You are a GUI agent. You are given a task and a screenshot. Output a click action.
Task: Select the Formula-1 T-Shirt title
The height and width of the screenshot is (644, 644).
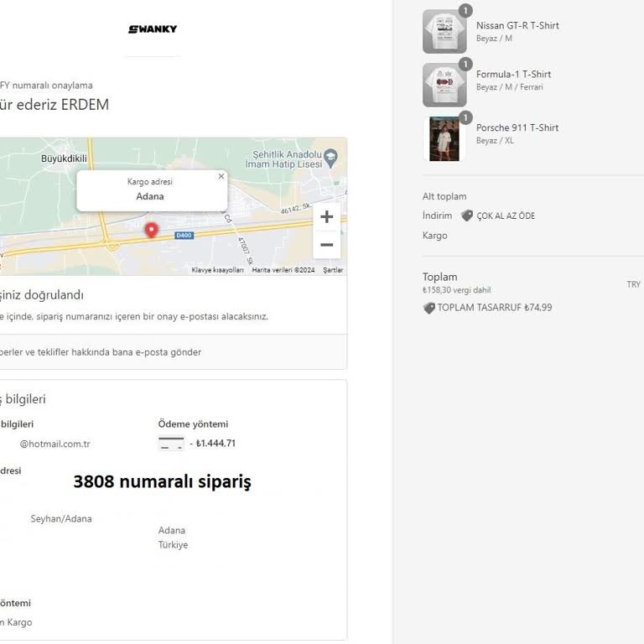click(513, 75)
